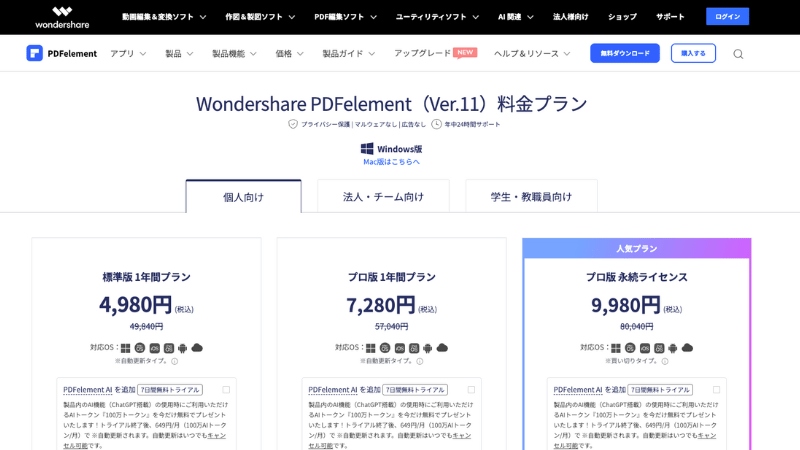Click 7日間無料トライアル badge in 標準版 card

pos(170,390)
